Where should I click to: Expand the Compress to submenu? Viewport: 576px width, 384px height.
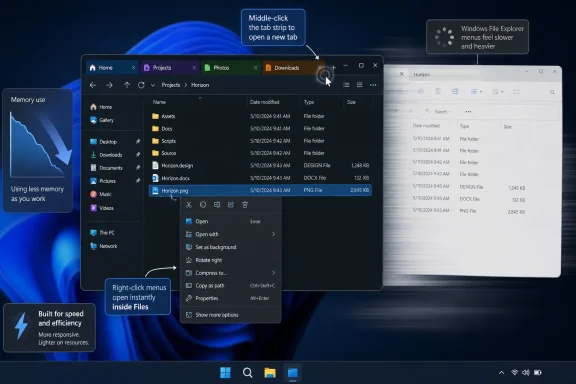tap(231, 273)
